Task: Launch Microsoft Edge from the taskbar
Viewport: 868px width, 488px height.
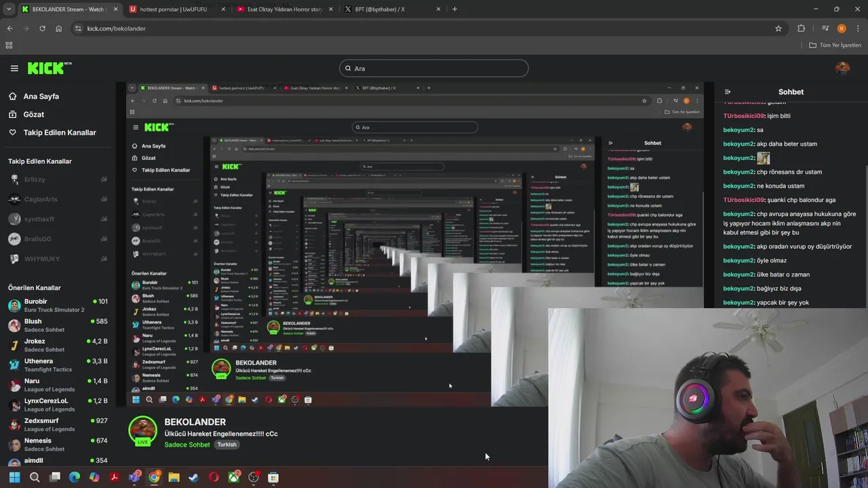Action: pos(75,477)
